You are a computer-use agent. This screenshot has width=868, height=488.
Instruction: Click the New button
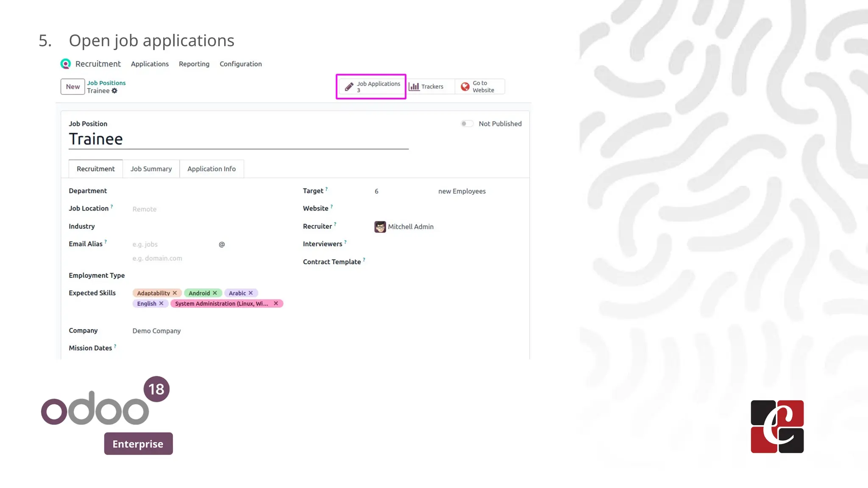(72, 87)
